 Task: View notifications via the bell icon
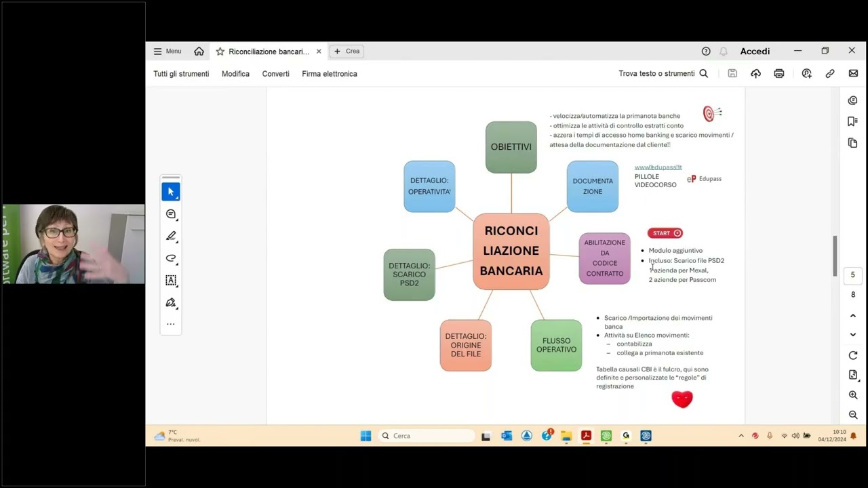coord(724,51)
